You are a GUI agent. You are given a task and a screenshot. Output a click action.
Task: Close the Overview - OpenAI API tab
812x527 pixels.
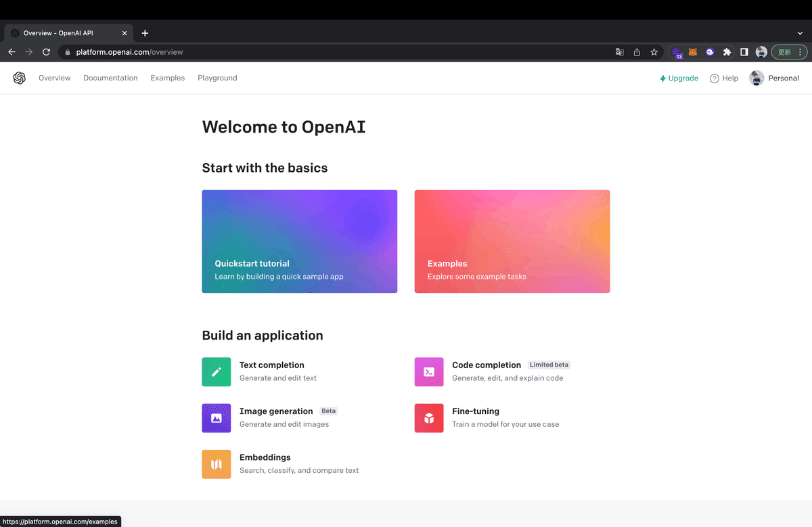(125, 33)
